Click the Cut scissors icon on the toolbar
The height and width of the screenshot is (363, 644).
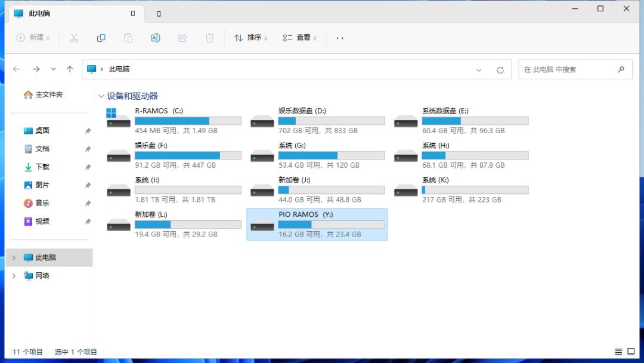[x=74, y=38]
